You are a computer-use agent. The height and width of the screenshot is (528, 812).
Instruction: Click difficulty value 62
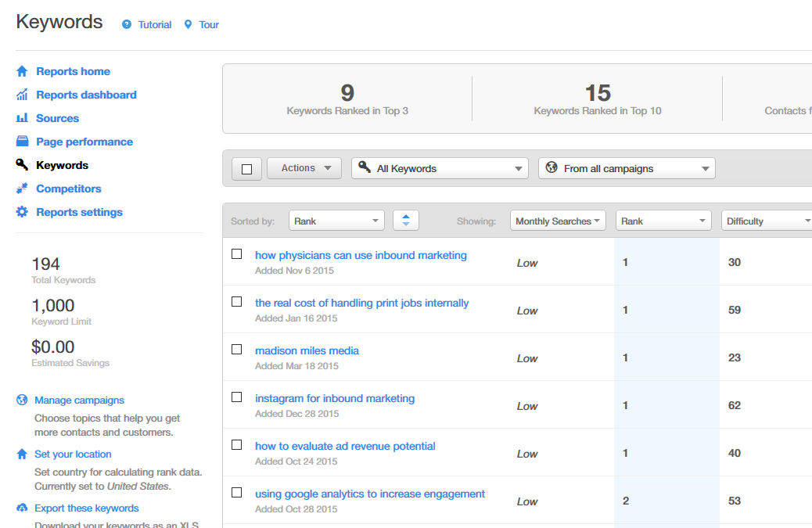click(x=735, y=405)
